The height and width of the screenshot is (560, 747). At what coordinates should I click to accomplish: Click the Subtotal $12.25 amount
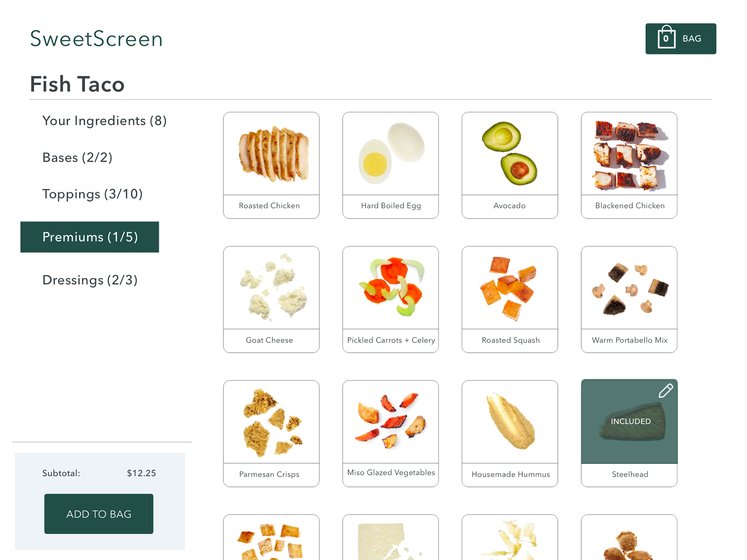(x=141, y=473)
